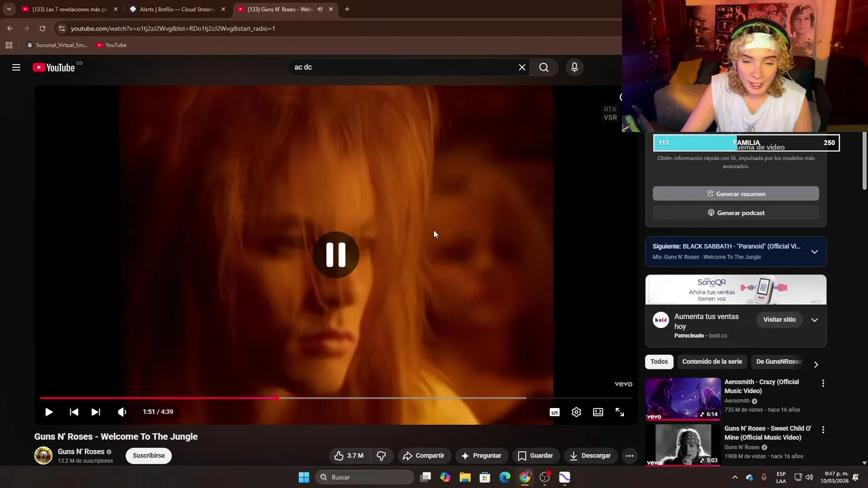Open the Windows Start menu
The height and width of the screenshot is (488, 868).
click(304, 477)
